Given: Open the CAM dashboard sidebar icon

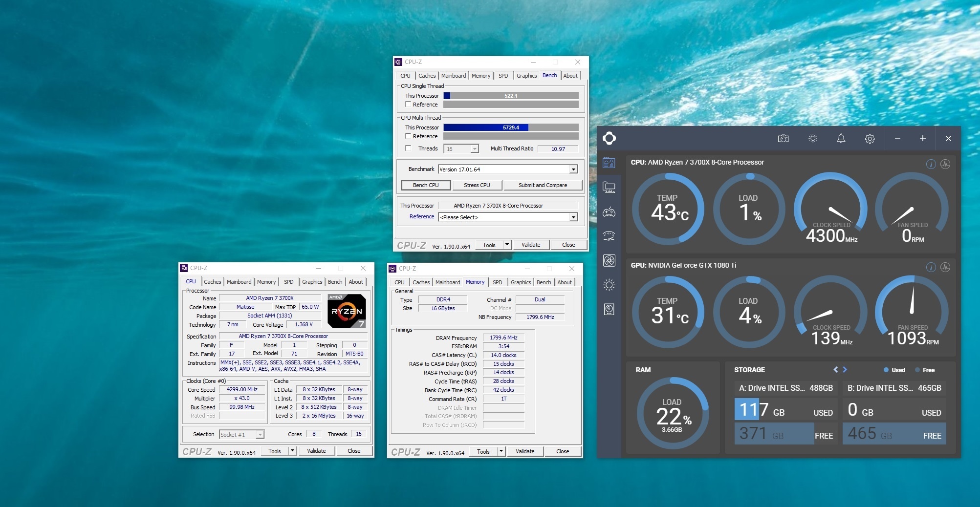Looking at the screenshot, I should pos(609,163).
